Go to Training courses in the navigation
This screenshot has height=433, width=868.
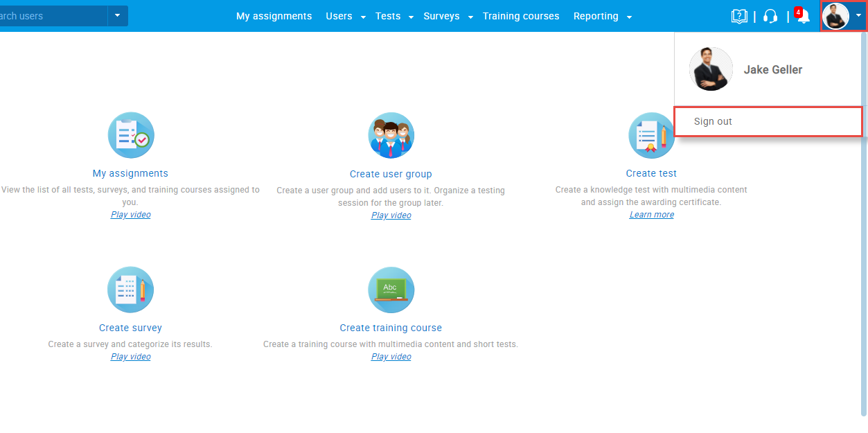[521, 16]
